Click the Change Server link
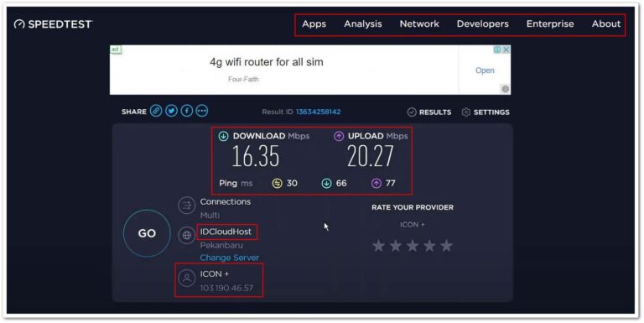644x323 pixels. tap(230, 258)
